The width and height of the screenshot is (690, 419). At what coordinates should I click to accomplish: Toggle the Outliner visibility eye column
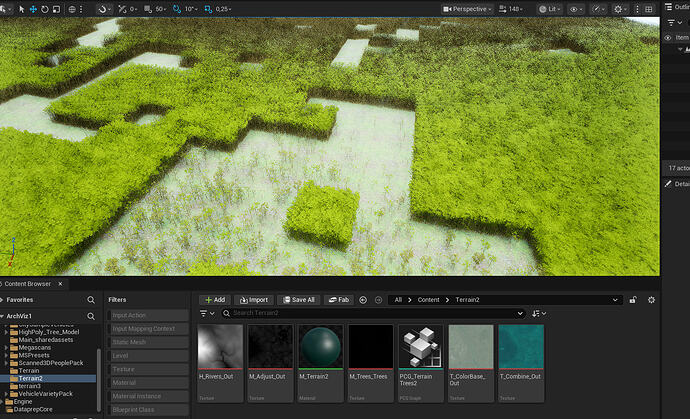[x=668, y=38]
